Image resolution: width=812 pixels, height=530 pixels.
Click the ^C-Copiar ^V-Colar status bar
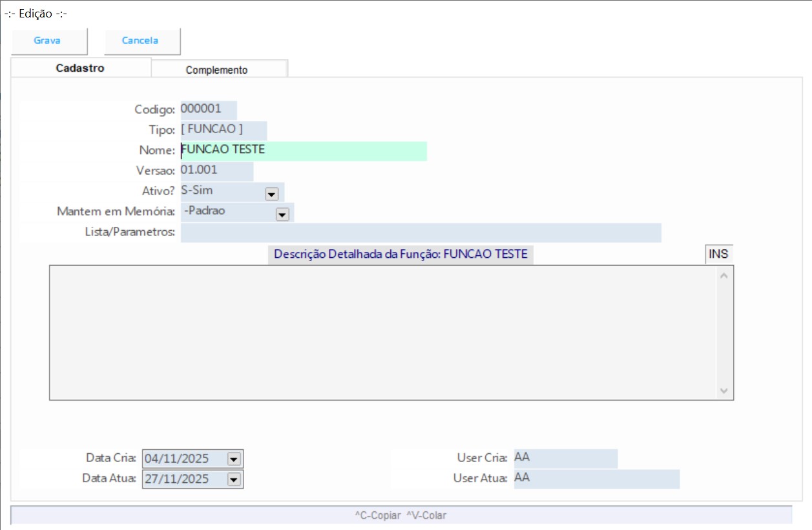coord(401,515)
